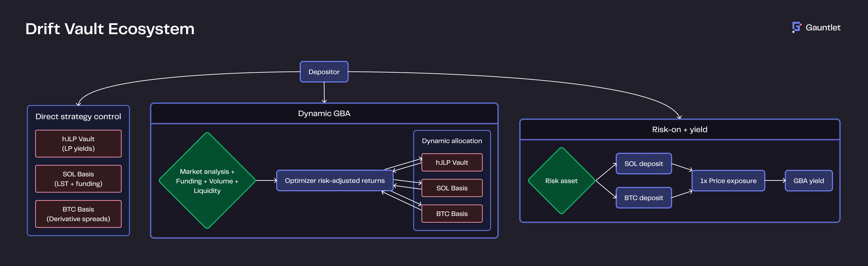Click the Direct strategy control title
Image resolution: width=868 pixels, height=266 pixels.
78,117
